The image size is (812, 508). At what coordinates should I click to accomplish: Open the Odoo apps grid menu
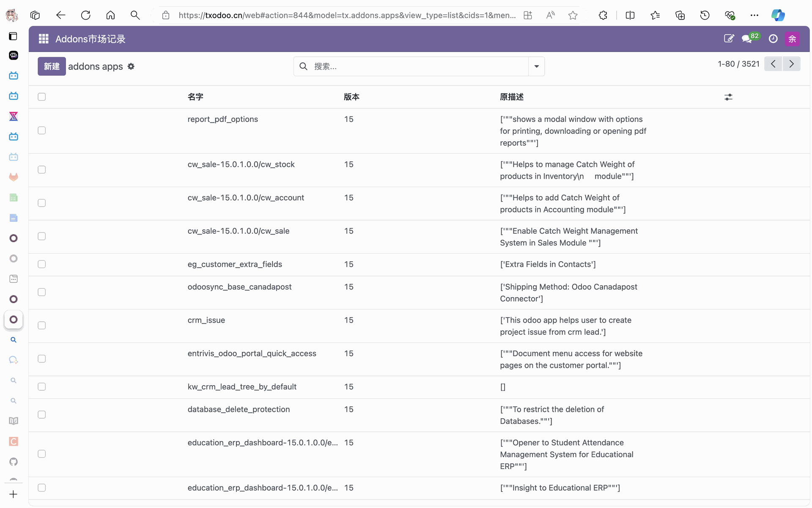pyautogui.click(x=44, y=39)
